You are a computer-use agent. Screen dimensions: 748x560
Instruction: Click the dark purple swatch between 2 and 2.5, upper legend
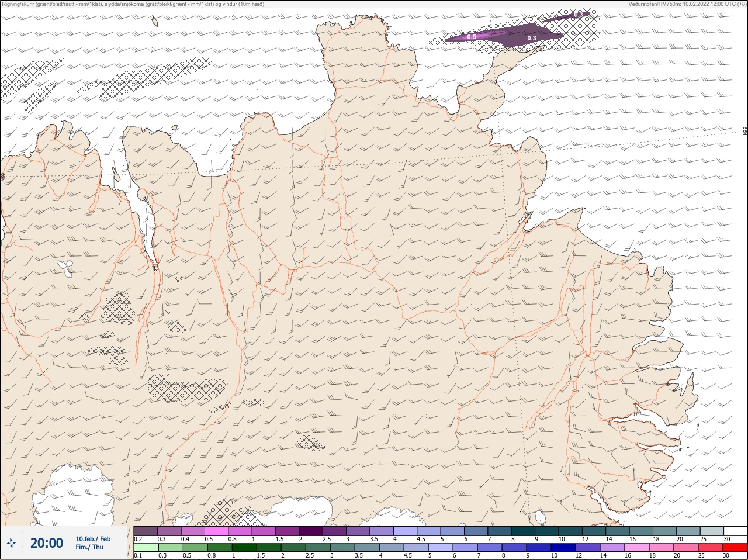[311, 531]
